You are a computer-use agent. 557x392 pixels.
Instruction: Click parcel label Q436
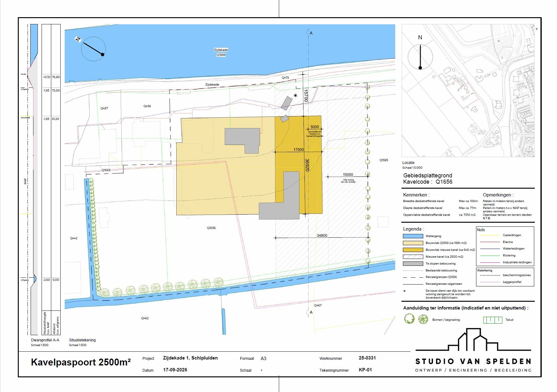tap(147, 106)
